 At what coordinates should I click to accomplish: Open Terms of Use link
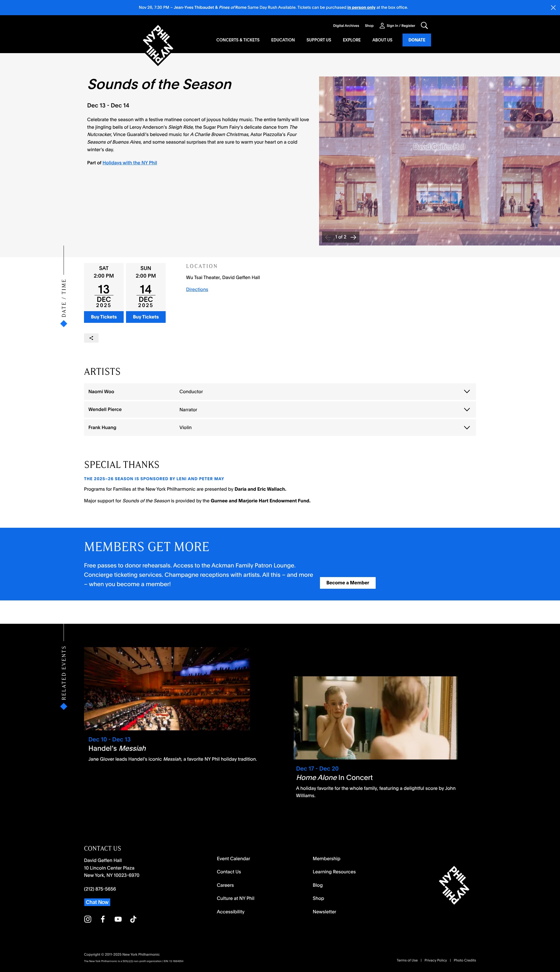click(x=407, y=960)
